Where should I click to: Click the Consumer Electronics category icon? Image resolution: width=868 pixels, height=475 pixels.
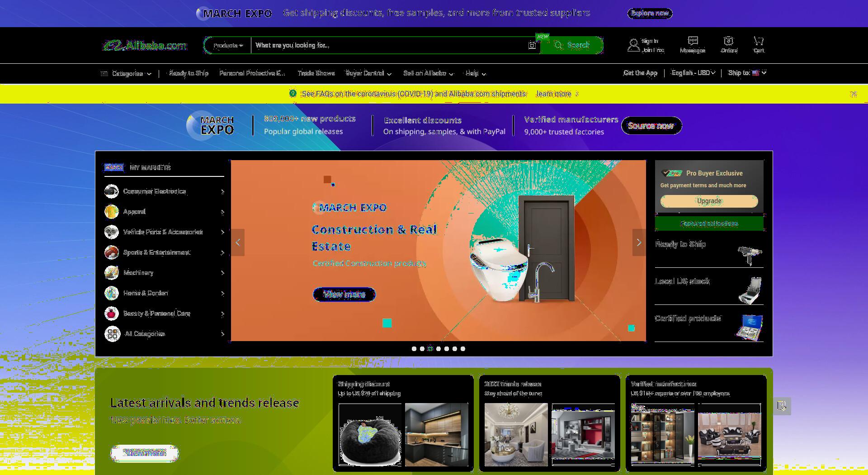pyautogui.click(x=112, y=191)
